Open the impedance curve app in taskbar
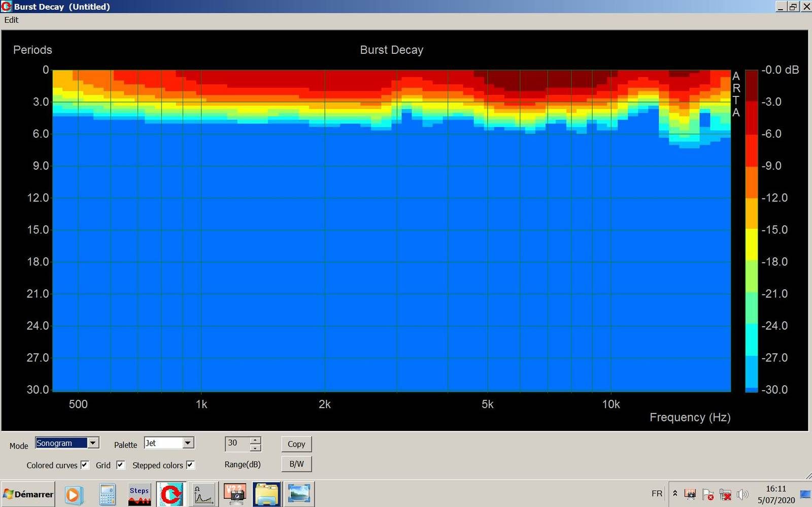This screenshot has width=812, height=507. [203, 494]
